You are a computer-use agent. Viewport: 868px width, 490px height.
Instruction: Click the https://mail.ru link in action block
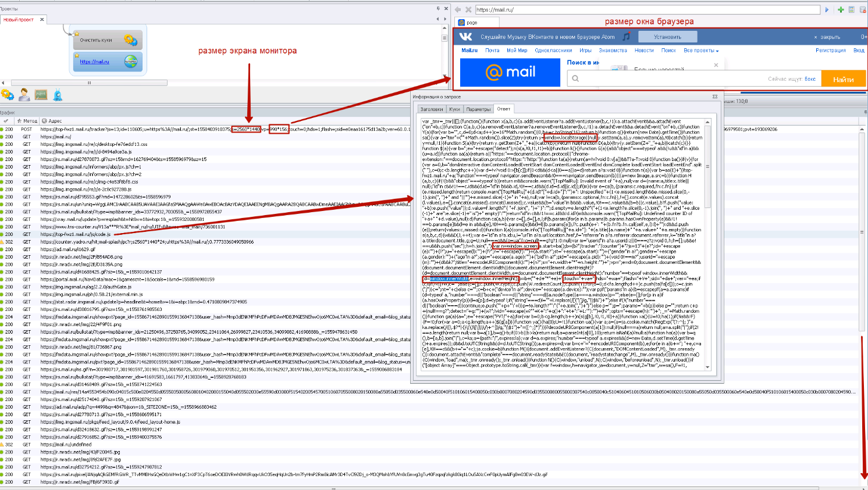[x=94, y=62]
